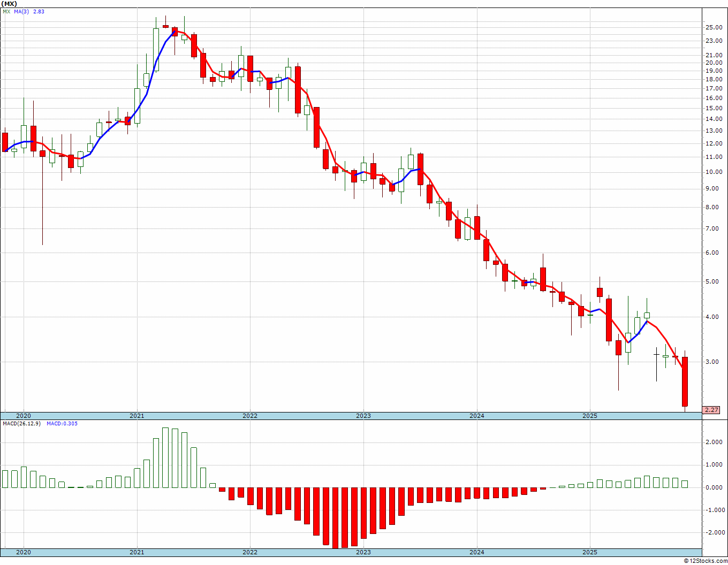The image size is (728, 565).
Task: Select the 25.00 price axis label
Action: pyautogui.click(x=714, y=27)
